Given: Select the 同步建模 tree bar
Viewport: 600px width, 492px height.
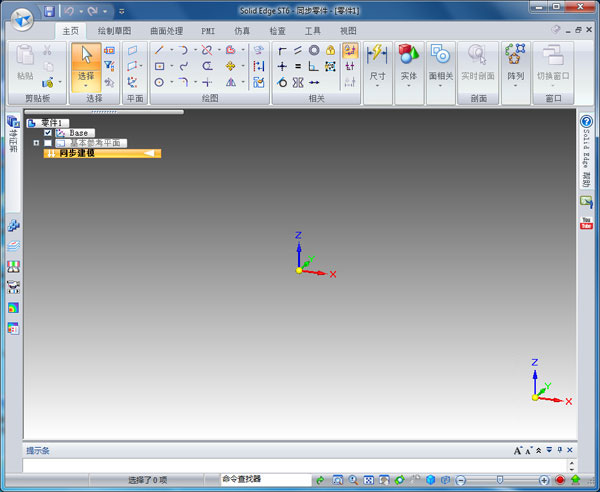Looking at the screenshot, I should click(102, 153).
